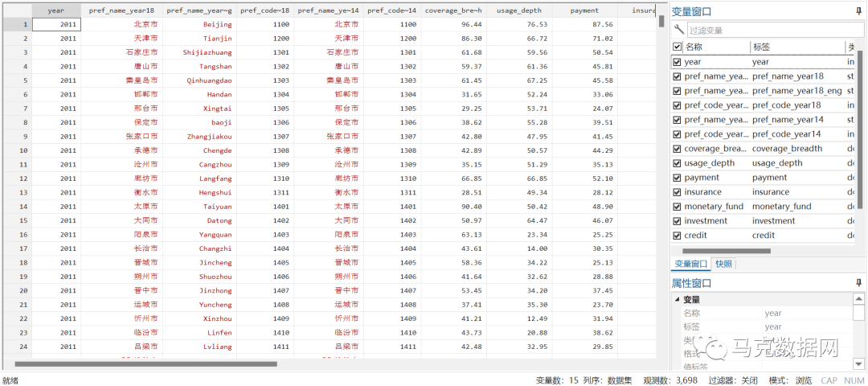Select the 90.40 coverage cell in Taiyuan row
Screen dimensions: 868x386
[x=453, y=207]
